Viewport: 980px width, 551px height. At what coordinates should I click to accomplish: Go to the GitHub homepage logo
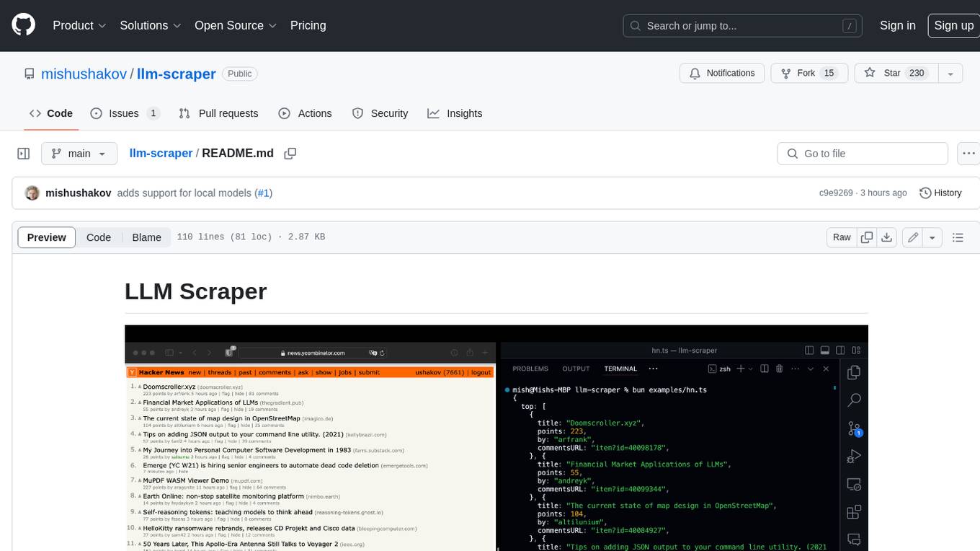(x=23, y=25)
